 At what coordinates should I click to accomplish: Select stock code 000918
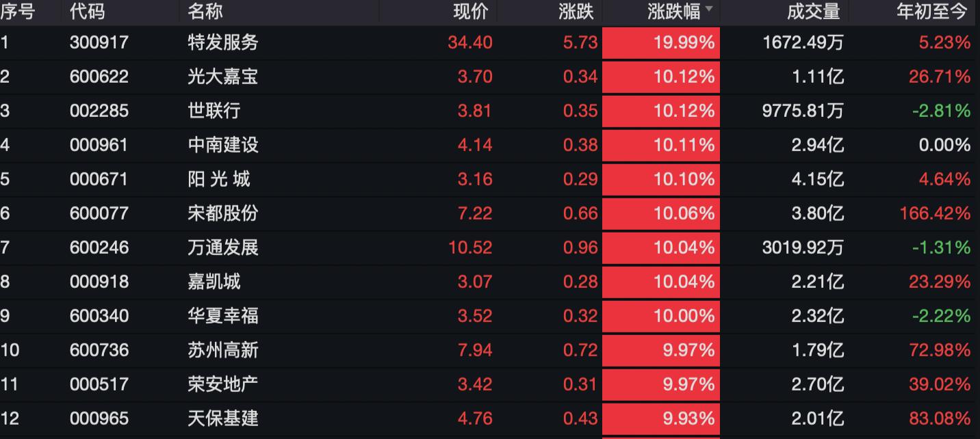coord(99,282)
